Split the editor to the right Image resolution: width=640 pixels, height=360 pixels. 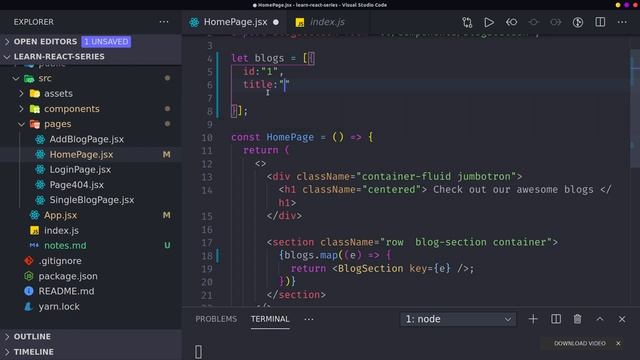tap(600, 22)
